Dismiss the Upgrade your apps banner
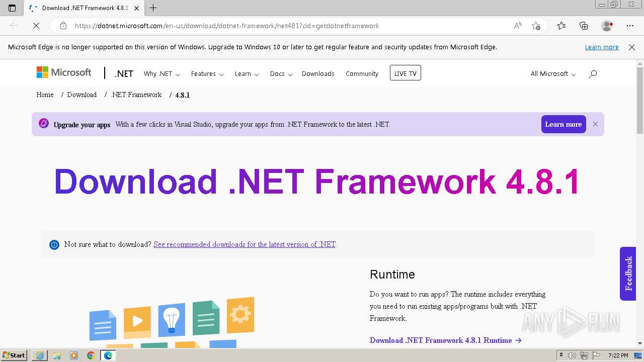644x362 pixels. (x=595, y=124)
